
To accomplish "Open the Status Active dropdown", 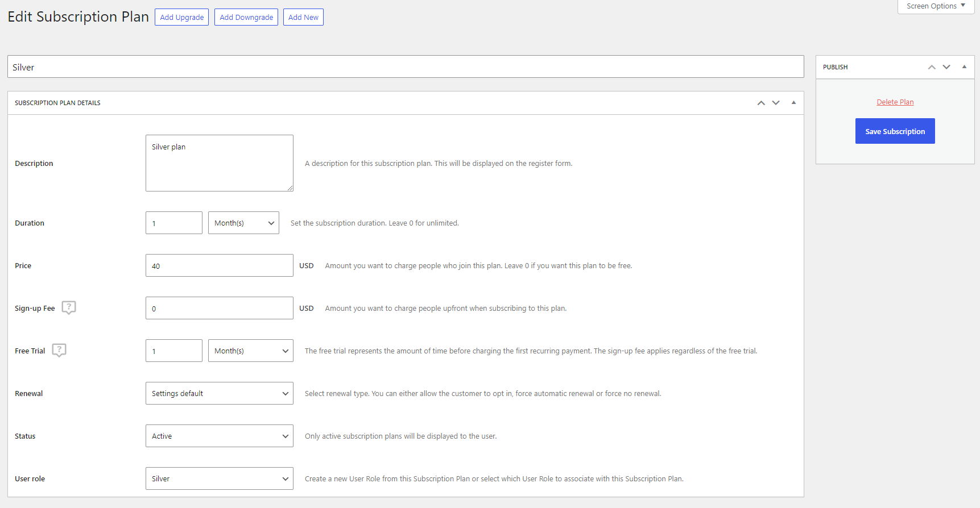I will point(220,436).
